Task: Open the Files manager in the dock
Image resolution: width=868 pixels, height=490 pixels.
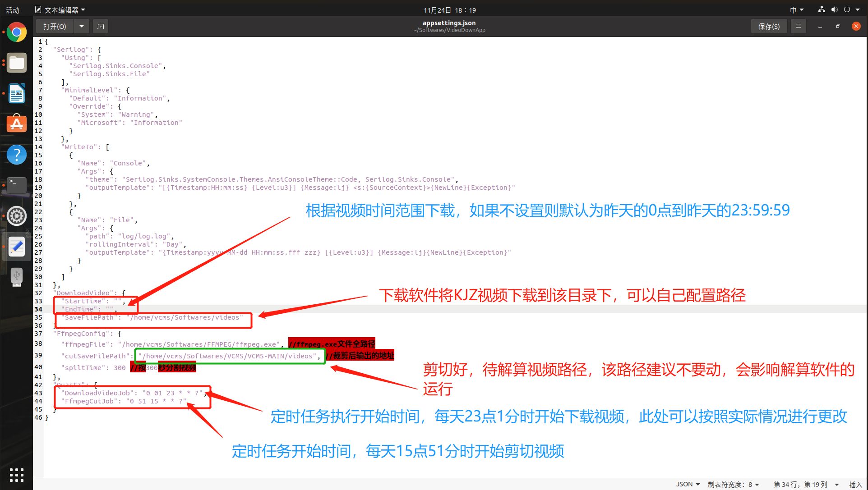Action: pos(17,63)
